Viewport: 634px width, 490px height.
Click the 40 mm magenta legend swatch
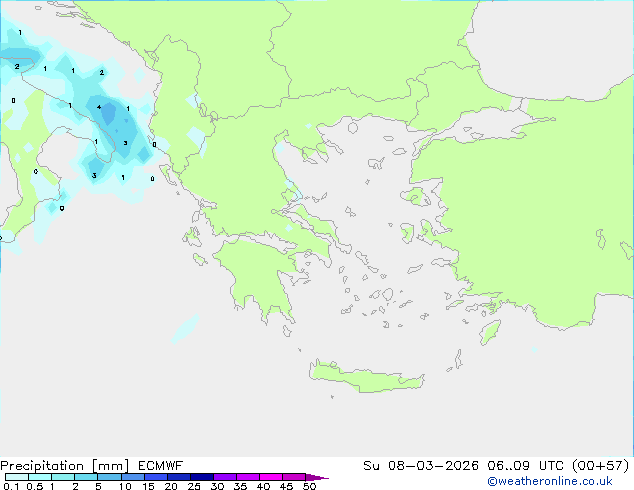click(x=271, y=477)
